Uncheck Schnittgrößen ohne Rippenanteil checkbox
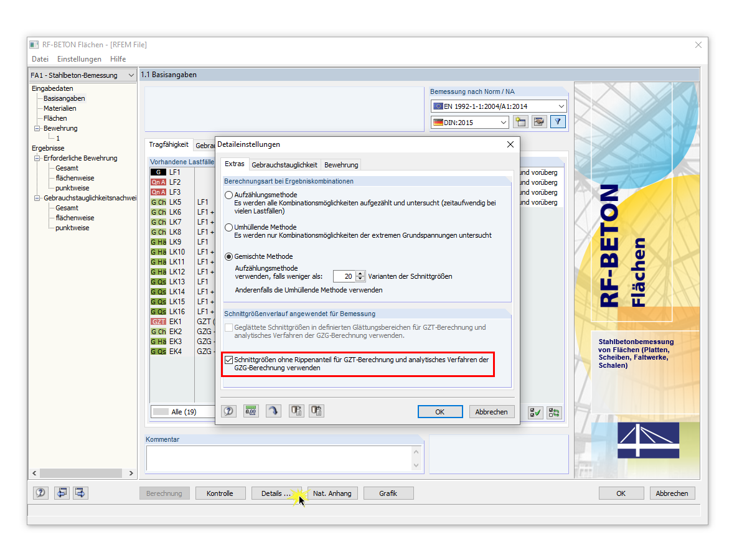This screenshot has height=560, width=747. [229, 360]
